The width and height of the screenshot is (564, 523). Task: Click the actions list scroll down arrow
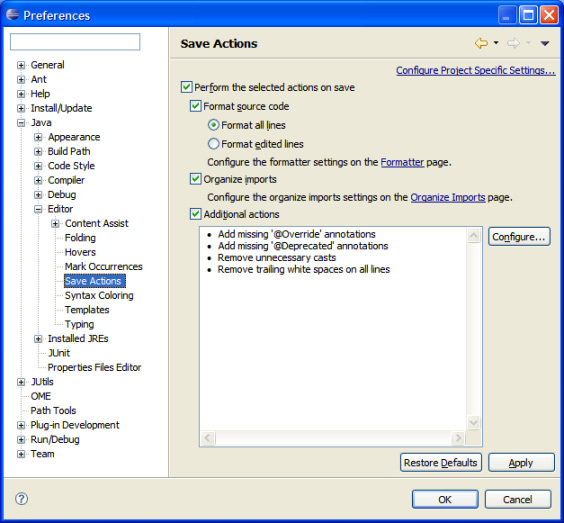(474, 422)
